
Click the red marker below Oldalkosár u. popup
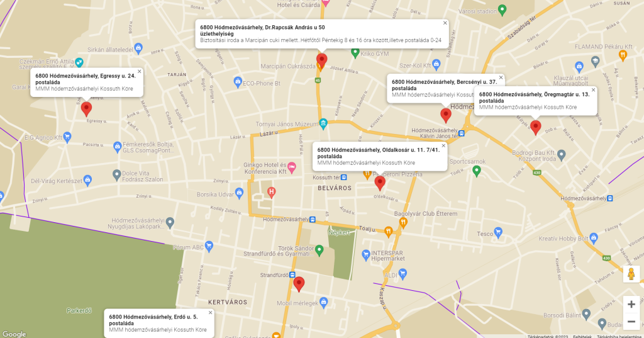[x=380, y=183]
